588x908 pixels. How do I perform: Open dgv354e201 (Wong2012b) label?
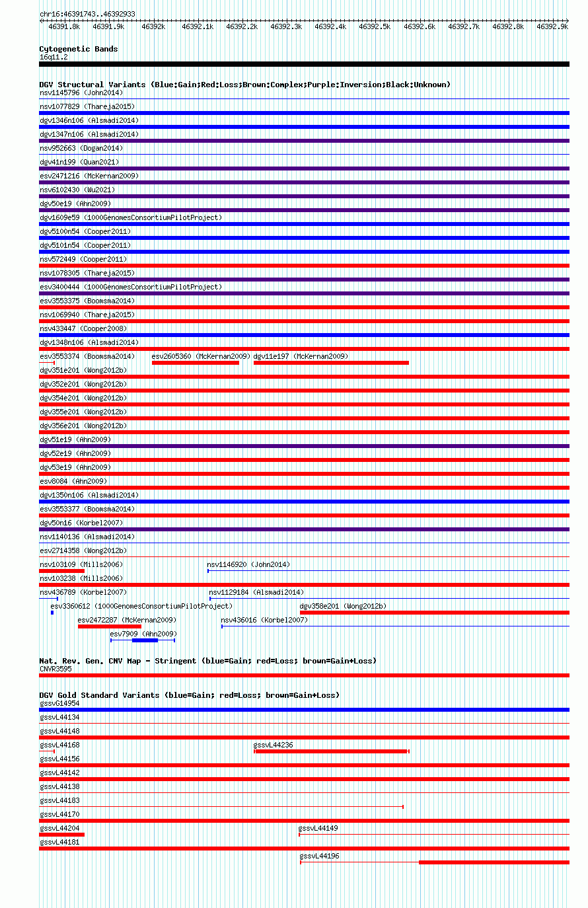[x=83, y=398]
